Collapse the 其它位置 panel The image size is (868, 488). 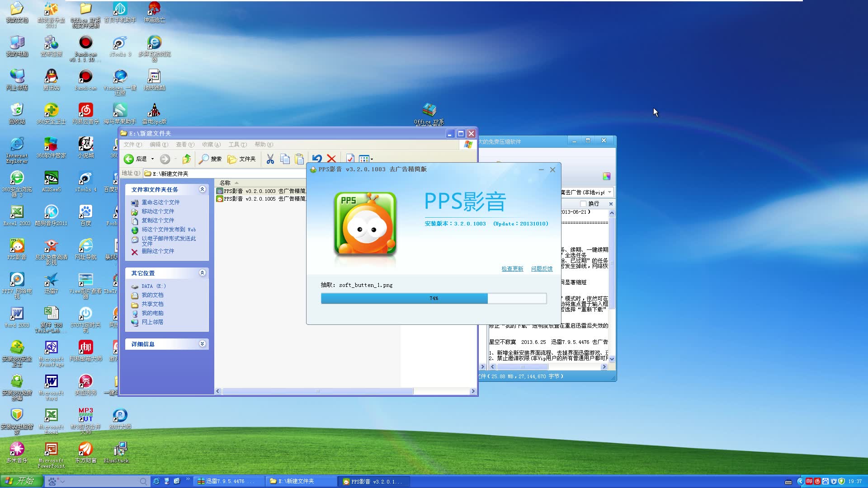202,273
